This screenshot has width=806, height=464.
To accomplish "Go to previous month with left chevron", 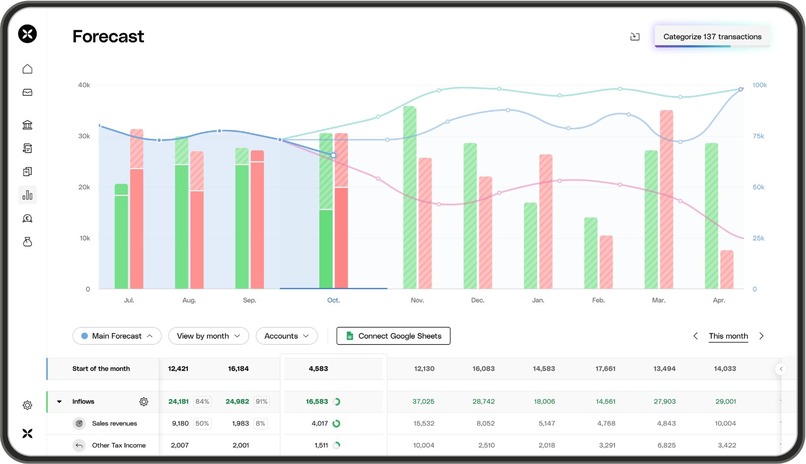I will click(x=695, y=336).
